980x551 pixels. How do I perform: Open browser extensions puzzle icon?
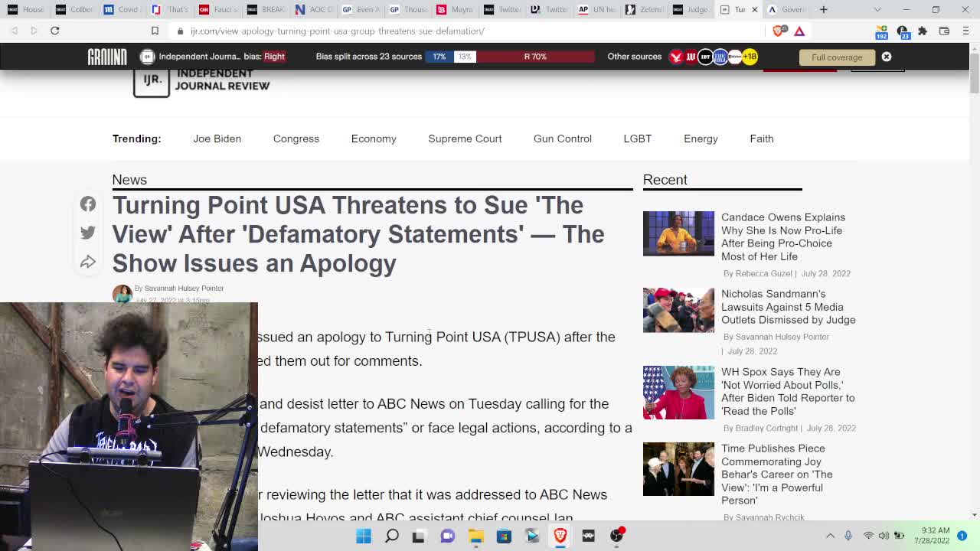coord(923,31)
